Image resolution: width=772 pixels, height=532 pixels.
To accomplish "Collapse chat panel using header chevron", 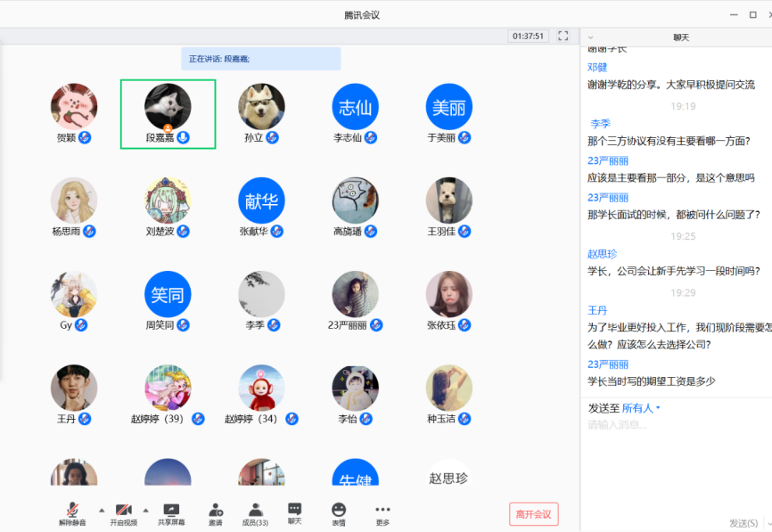I will point(591,37).
